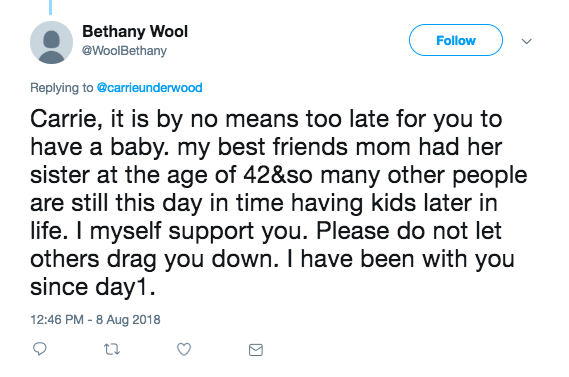Image resolution: width=569 pixels, height=377 pixels.
Task: Click the final tweet line 'since day1.'
Action: 93,287
